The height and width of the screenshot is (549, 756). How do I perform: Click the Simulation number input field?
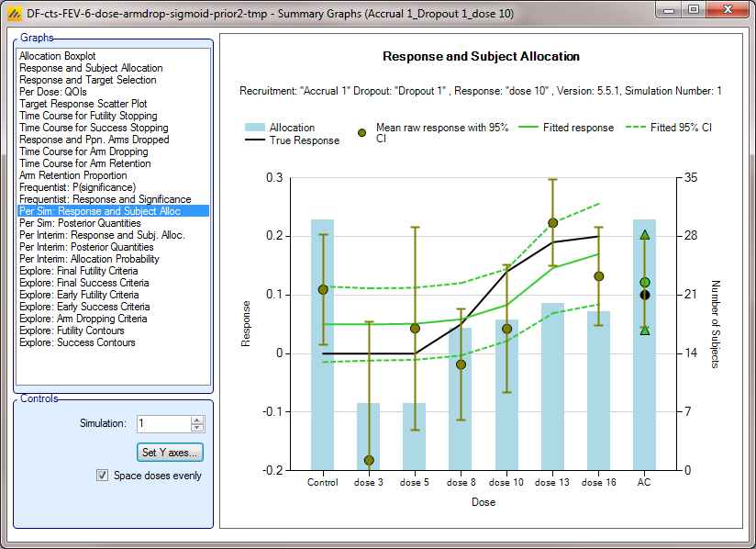click(162, 424)
